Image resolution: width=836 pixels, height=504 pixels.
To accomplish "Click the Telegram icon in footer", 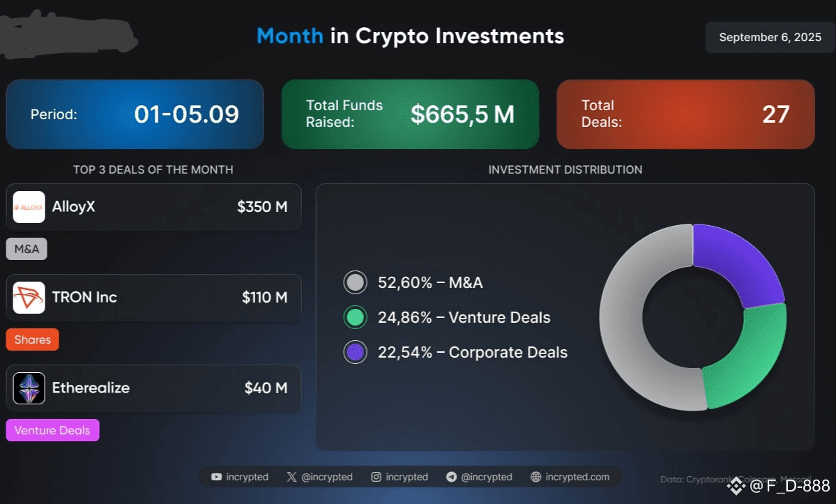I will [452, 477].
